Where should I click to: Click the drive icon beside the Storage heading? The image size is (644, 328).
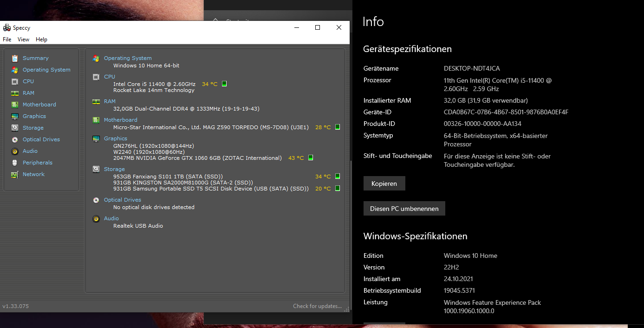96,169
